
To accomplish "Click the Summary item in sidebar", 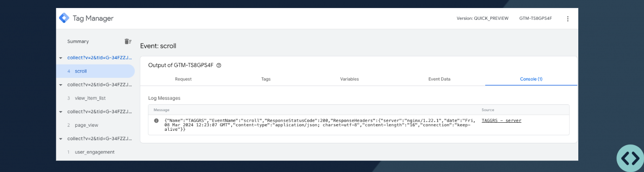I will [x=78, y=41].
